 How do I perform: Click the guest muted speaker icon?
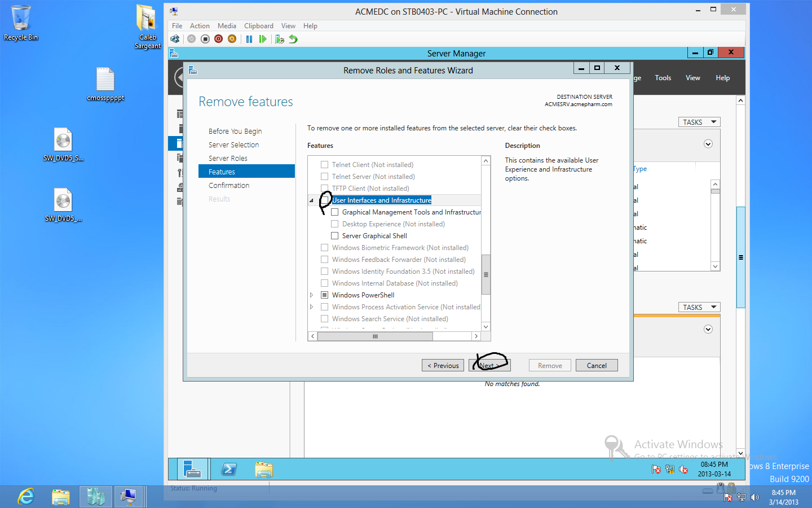[x=683, y=469]
